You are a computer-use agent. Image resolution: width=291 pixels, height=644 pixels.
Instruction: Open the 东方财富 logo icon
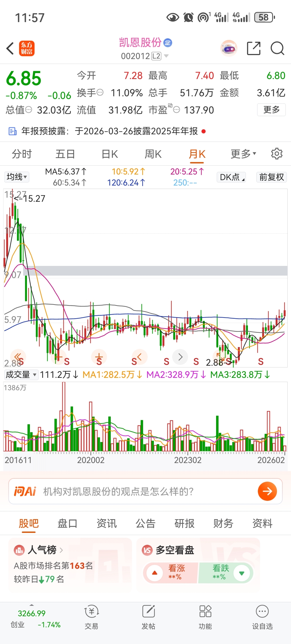tap(27, 49)
